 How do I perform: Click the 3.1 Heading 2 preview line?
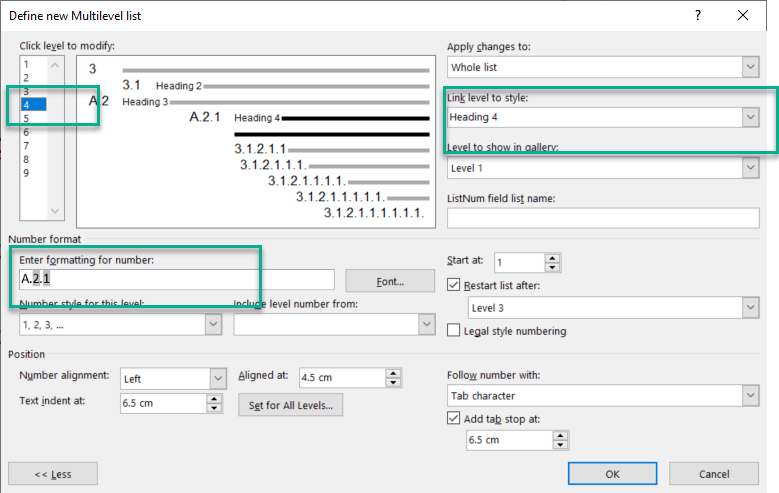(276, 85)
